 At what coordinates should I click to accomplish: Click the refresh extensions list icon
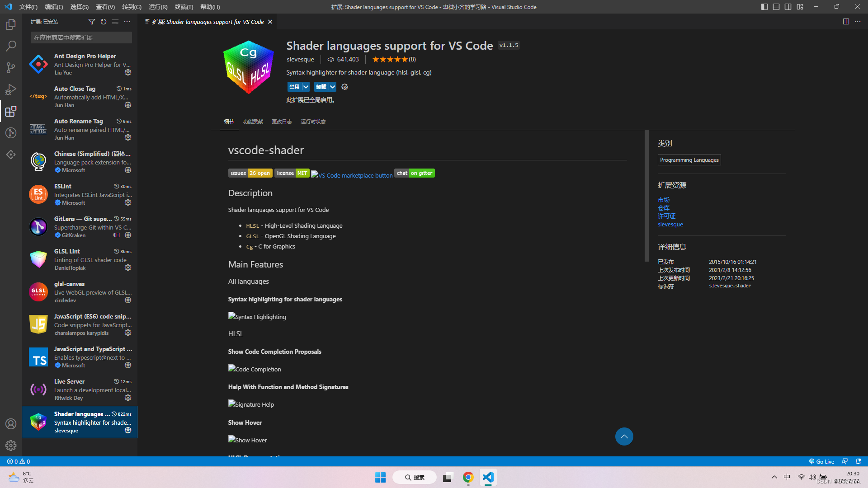pos(103,21)
